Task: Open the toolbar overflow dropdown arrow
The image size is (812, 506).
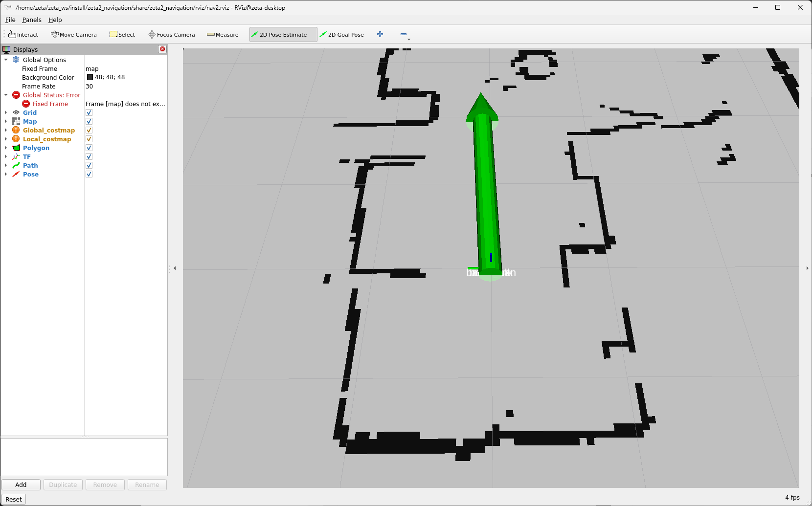Action: 409,40
